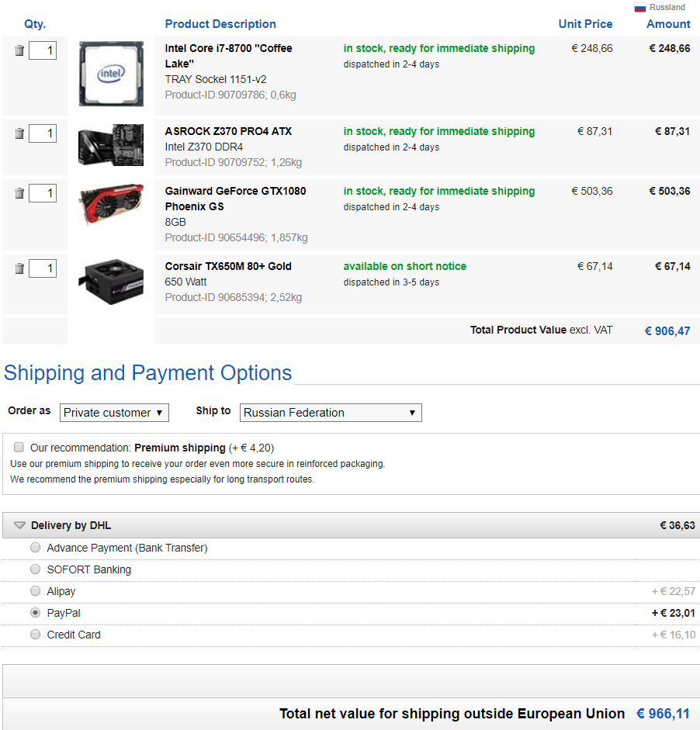The height and width of the screenshot is (730, 700).
Task: Remove Corsair TX650M via its trash icon
Action: [19, 268]
